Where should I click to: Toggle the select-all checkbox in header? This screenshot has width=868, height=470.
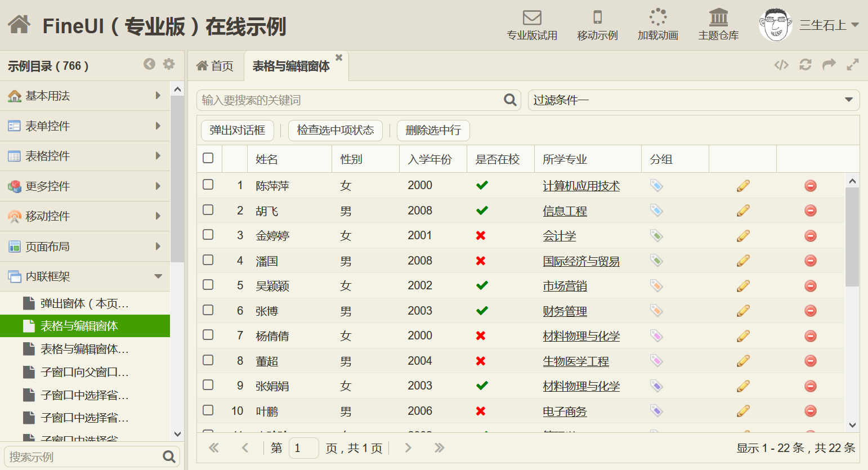tap(208, 158)
